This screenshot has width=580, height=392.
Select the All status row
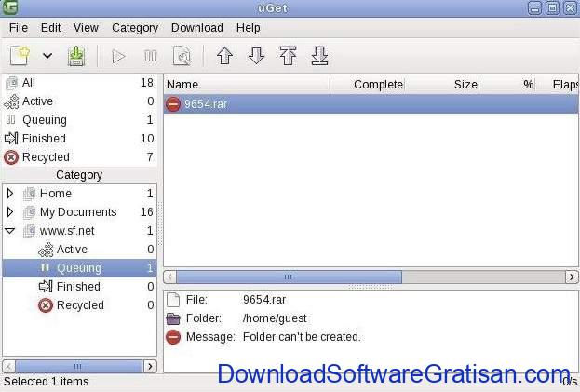coord(79,83)
